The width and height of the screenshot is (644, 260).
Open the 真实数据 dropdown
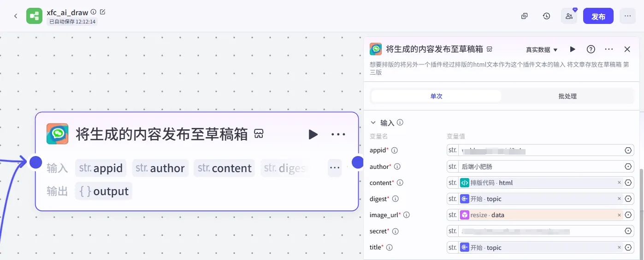click(x=542, y=49)
